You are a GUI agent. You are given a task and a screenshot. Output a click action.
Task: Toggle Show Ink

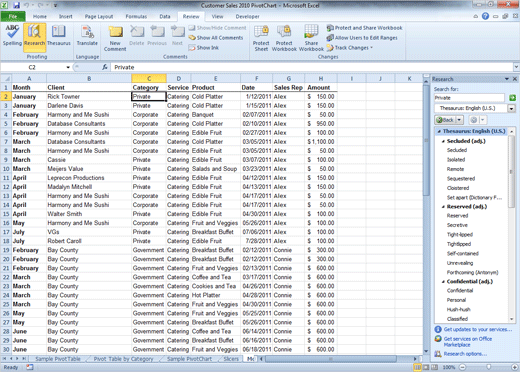[x=204, y=48]
